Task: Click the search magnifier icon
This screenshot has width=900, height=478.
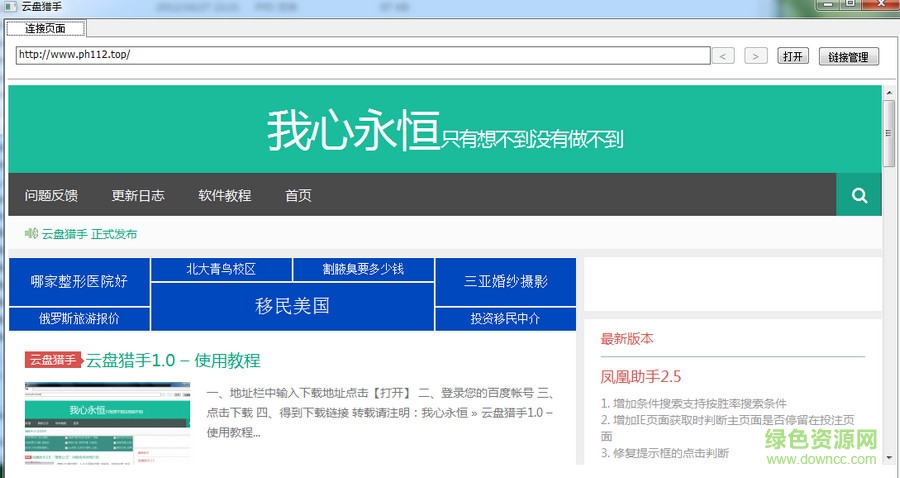Action: [x=859, y=195]
